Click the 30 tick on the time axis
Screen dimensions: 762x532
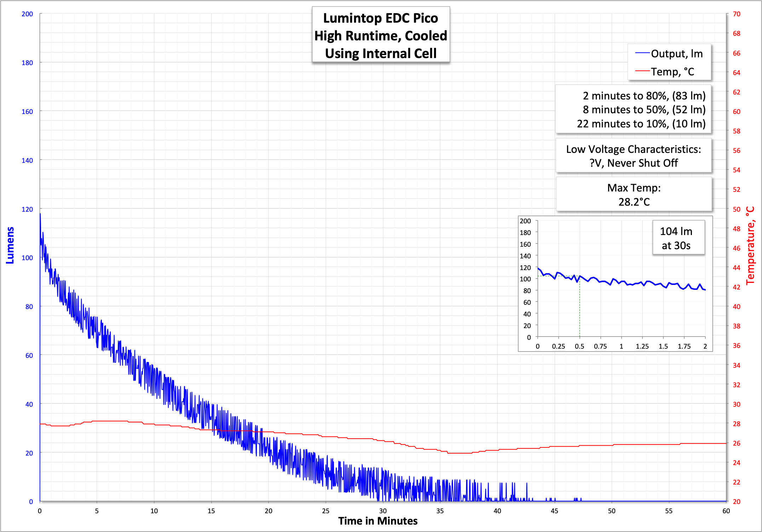[x=383, y=511]
